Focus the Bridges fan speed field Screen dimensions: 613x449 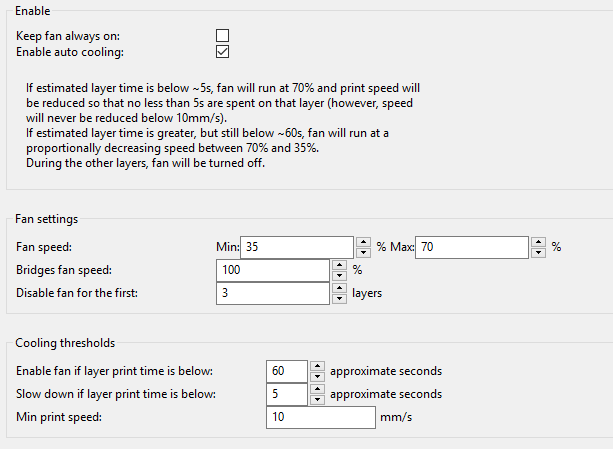(x=273, y=270)
